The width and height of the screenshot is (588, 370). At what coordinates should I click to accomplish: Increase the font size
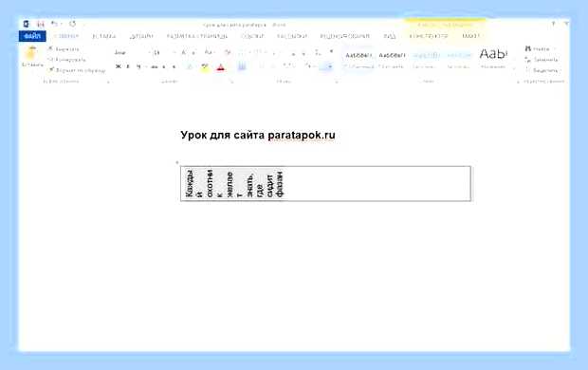pos(184,52)
